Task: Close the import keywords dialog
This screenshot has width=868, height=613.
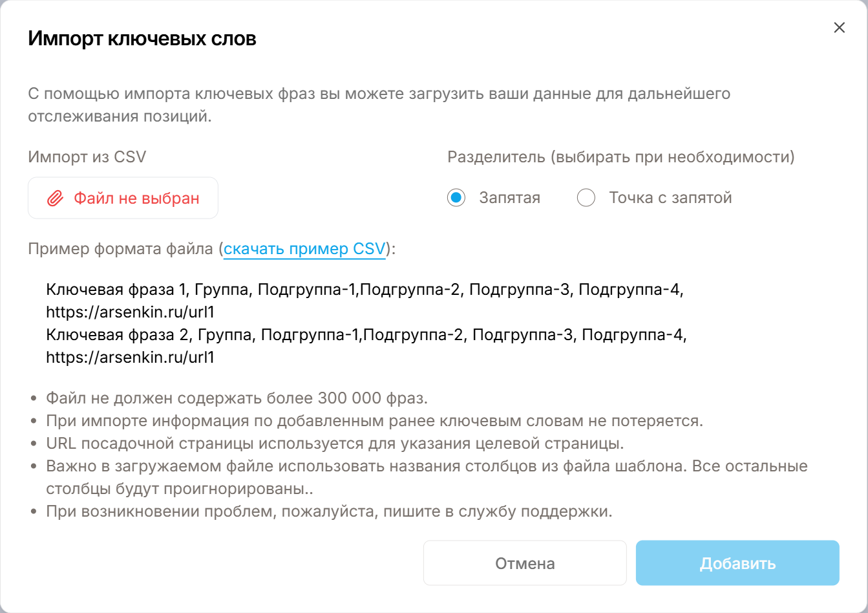Action: [x=839, y=28]
